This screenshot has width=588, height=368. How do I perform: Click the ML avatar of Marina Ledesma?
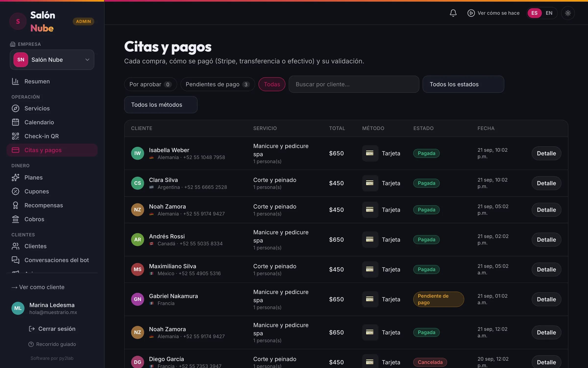point(18,308)
